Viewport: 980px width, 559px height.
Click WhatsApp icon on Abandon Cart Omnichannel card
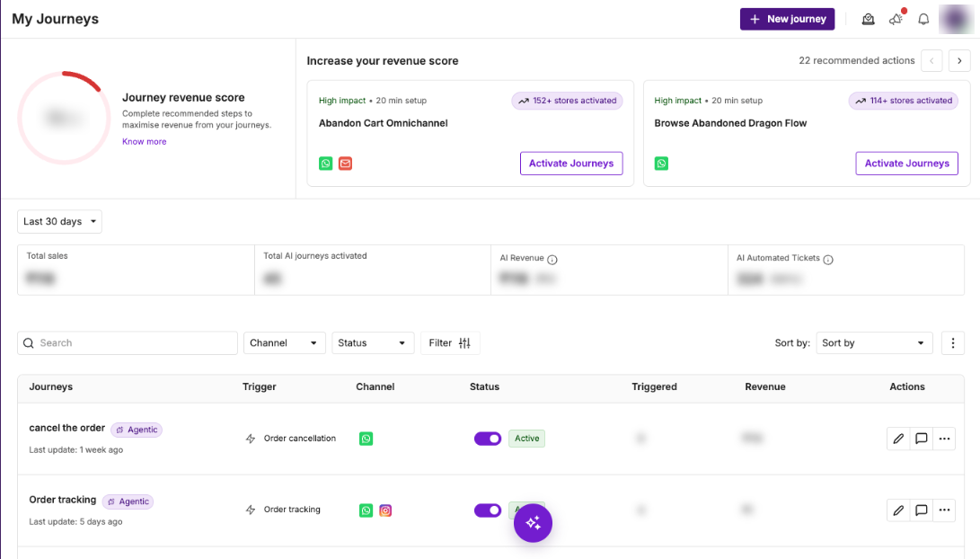(x=326, y=164)
